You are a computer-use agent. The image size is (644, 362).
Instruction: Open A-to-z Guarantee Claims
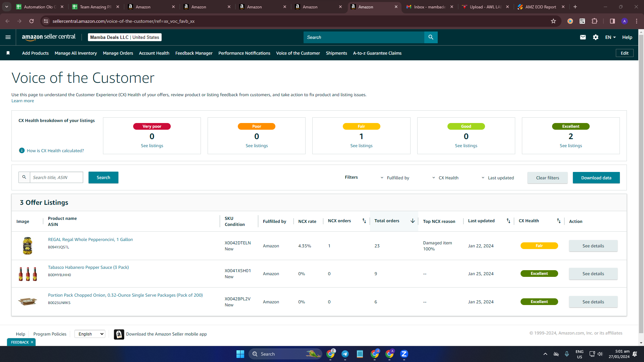coord(377,53)
